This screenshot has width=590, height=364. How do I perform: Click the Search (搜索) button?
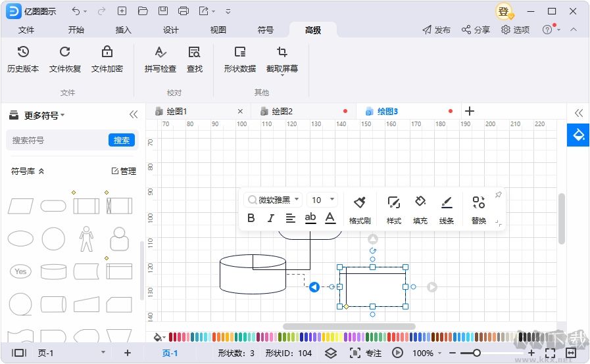(x=121, y=140)
